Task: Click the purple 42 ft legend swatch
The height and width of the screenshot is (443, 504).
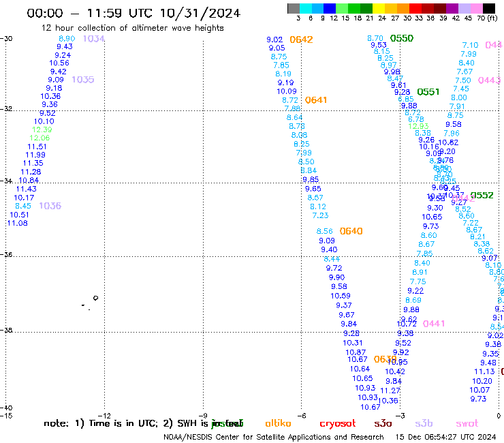Action: point(452,9)
